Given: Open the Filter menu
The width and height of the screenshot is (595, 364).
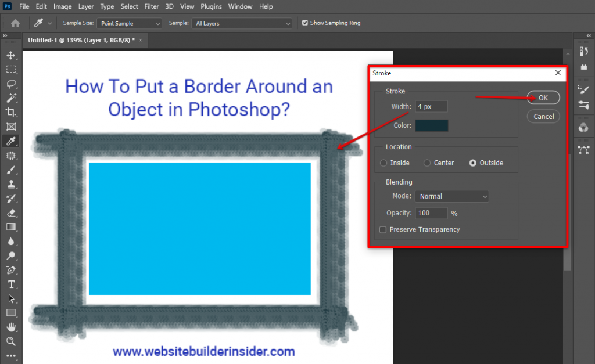Looking at the screenshot, I should point(151,6).
